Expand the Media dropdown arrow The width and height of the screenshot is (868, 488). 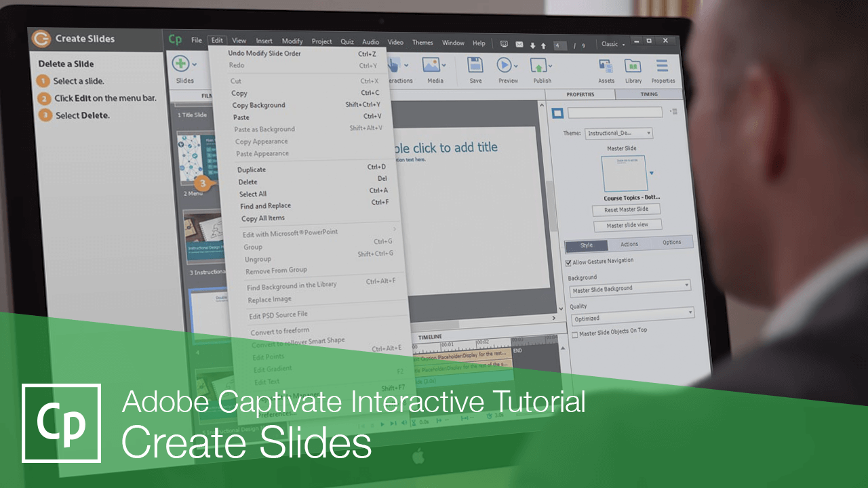pos(444,66)
